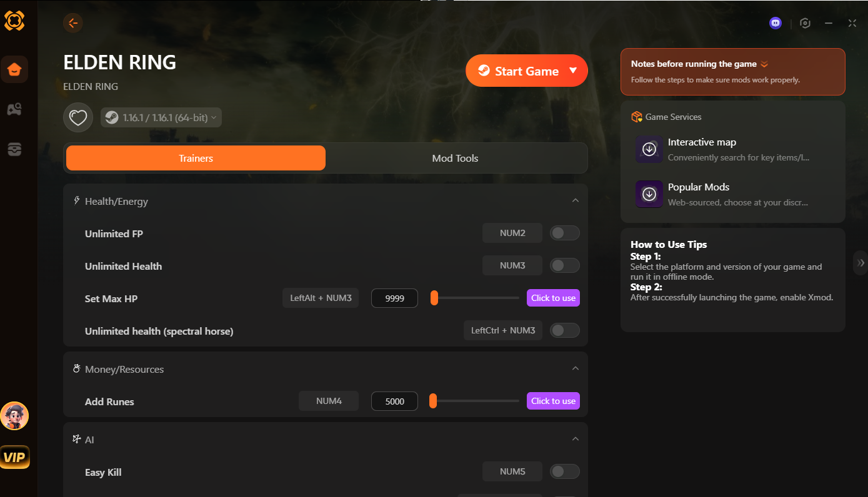Click the Unlimited FP label
Screen dimensions: 868x497
(114, 234)
